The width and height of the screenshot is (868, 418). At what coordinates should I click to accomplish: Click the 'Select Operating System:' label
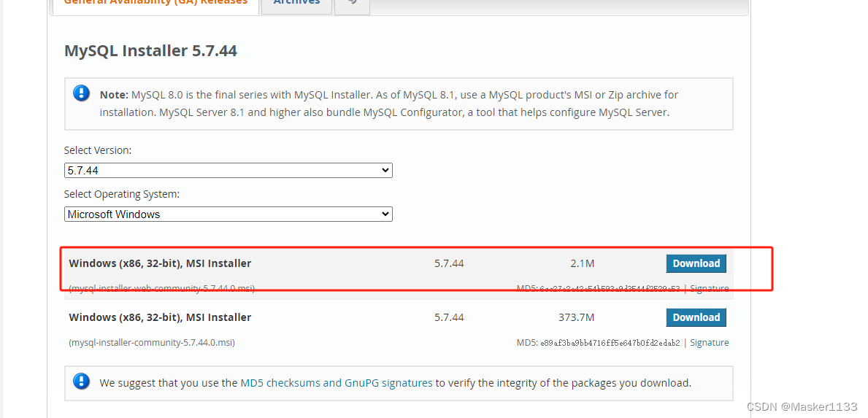(122, 195)
